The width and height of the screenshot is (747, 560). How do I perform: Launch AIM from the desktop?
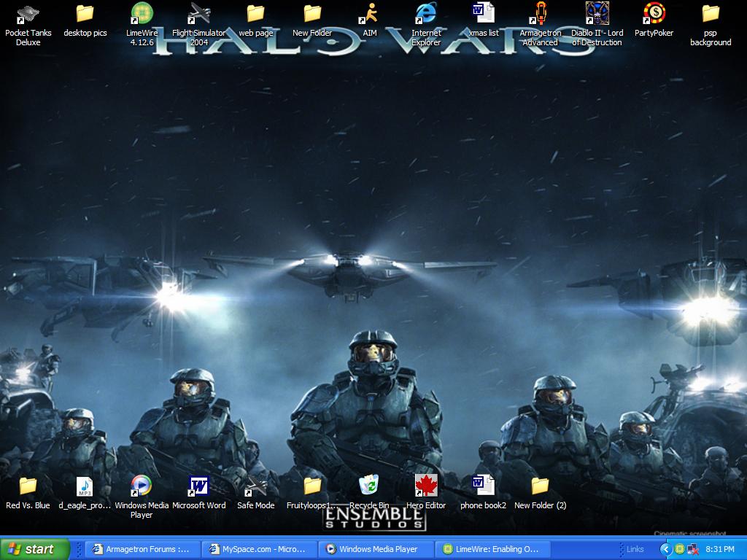coord(369,15)
